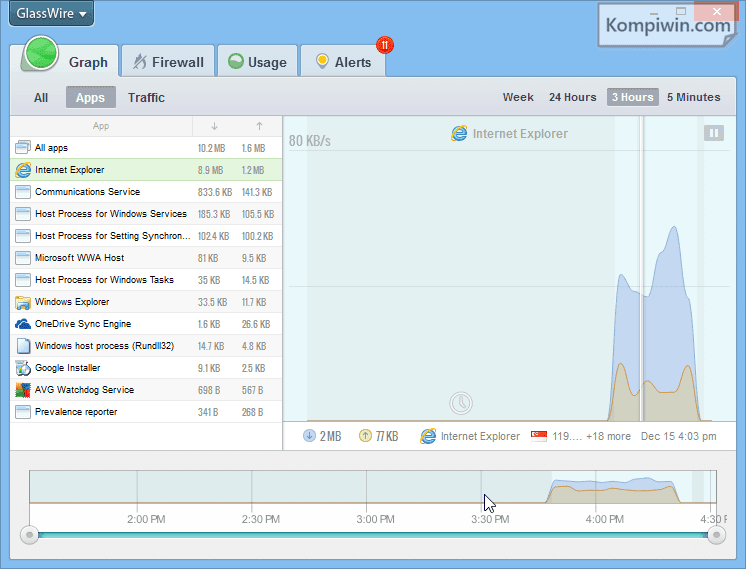Select OneDrive Sync Engine row label

click(x=83, y=324)
